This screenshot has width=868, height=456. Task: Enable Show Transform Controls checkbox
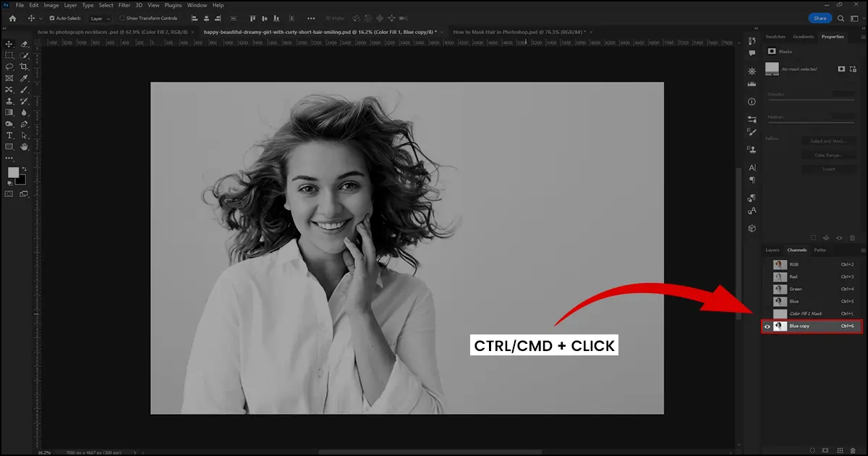click(x=122, y=18)
